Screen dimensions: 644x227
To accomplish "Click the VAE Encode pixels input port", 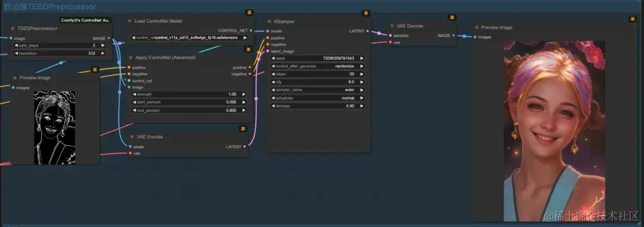I will [131, 146].
